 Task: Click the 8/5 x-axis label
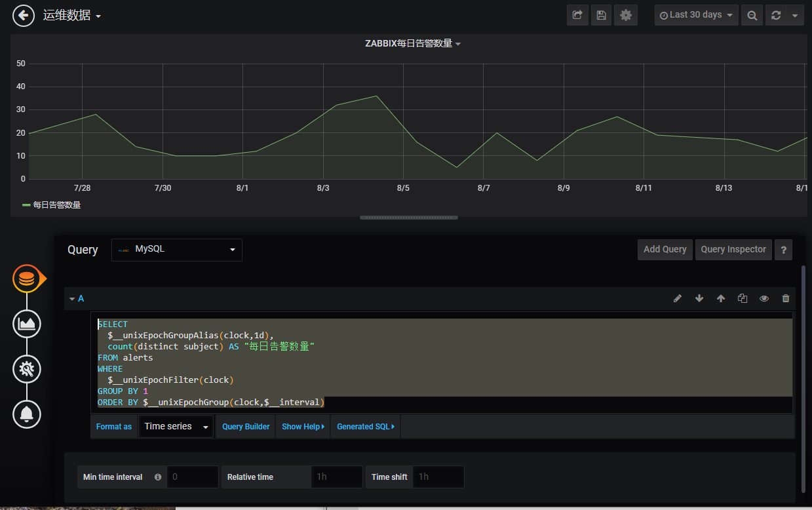click(x=403, y=188)
